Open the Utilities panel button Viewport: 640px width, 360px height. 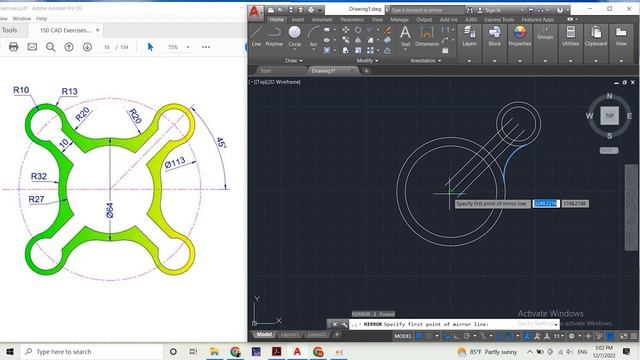pos(571,36)
